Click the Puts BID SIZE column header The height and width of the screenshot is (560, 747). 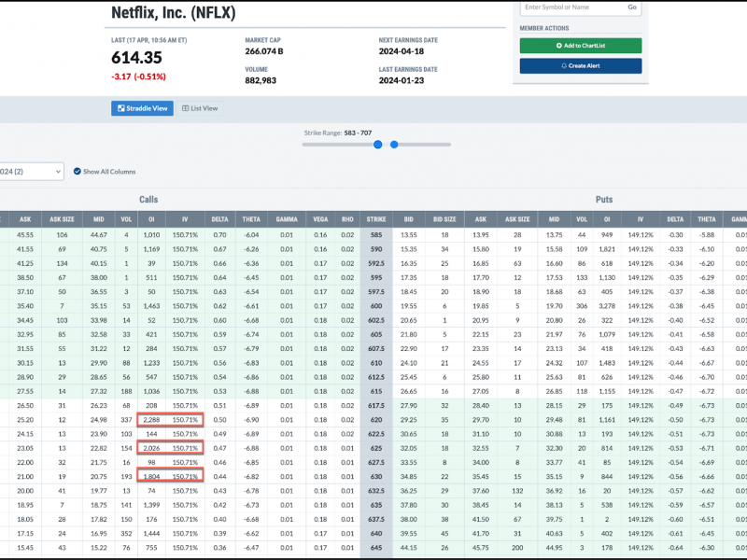pyautogui.click(x=444, y=219)
